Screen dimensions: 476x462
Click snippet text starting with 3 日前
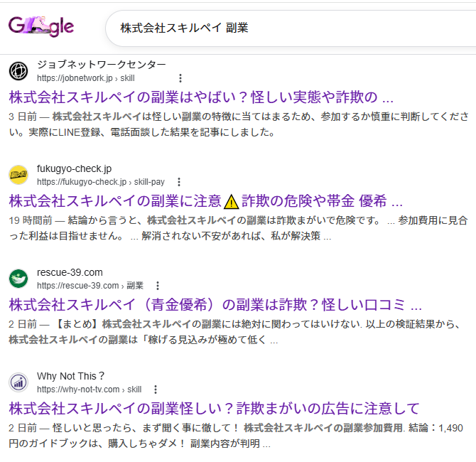click(239, 124)
